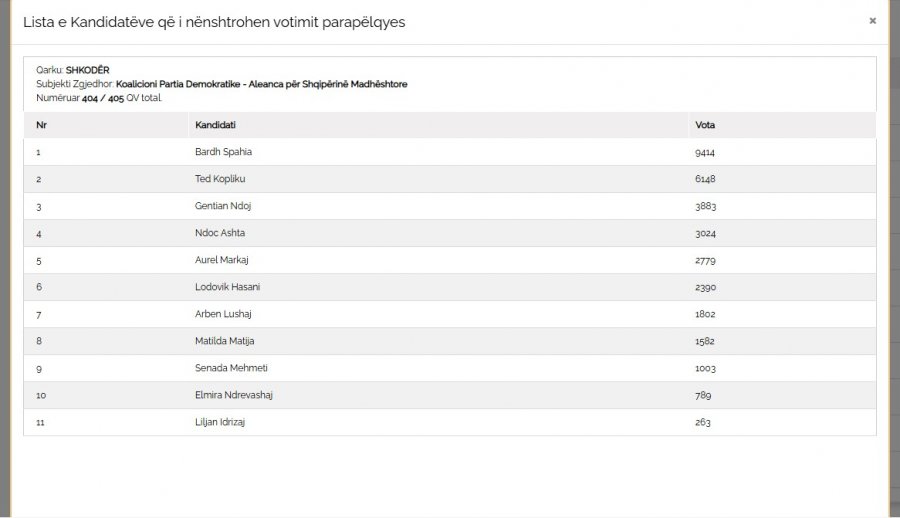Select the Ndoc Ashta row

tap(450, 233)
